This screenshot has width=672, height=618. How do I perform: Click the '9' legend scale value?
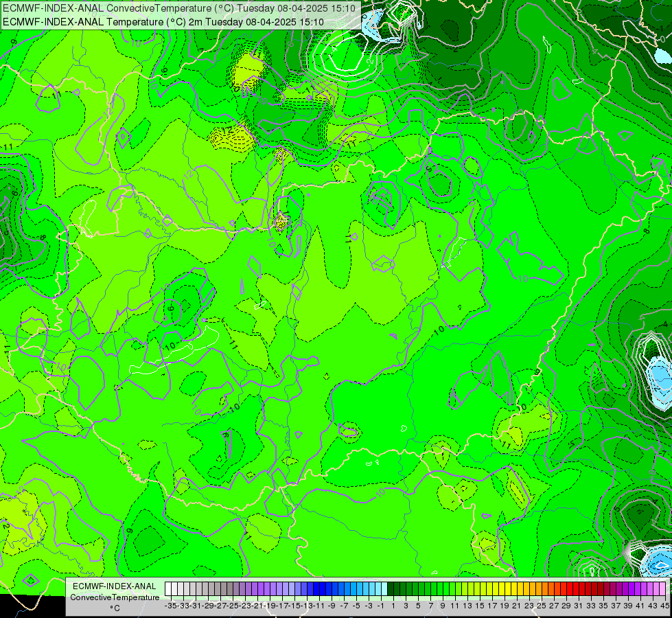point(443,606)
